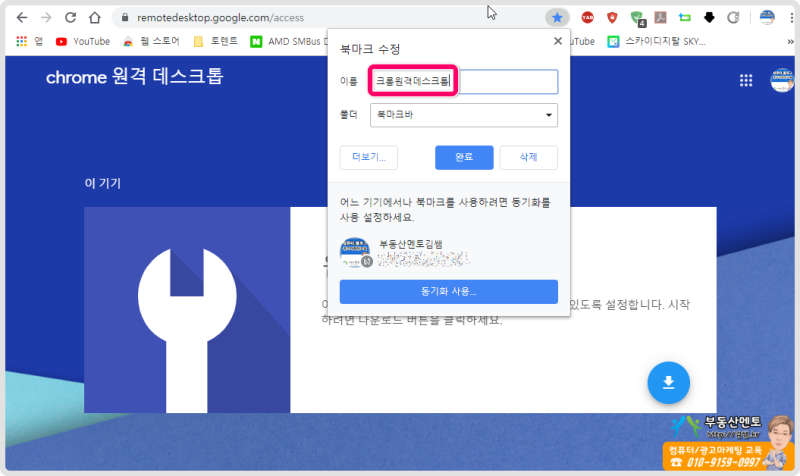Click the address bar URL field
Screen dimensions: 800x476
[x=327, y=18]
